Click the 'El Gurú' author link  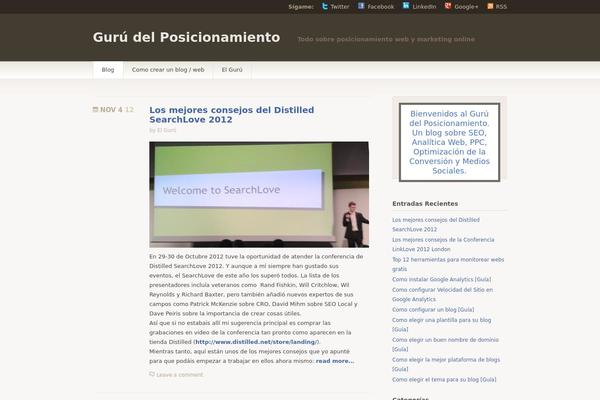tap(166, 130)
